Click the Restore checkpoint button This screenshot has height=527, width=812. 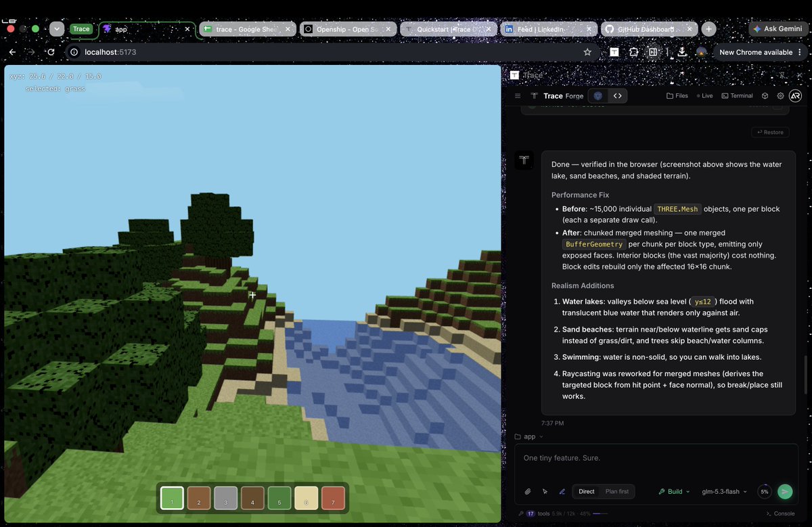770,132
